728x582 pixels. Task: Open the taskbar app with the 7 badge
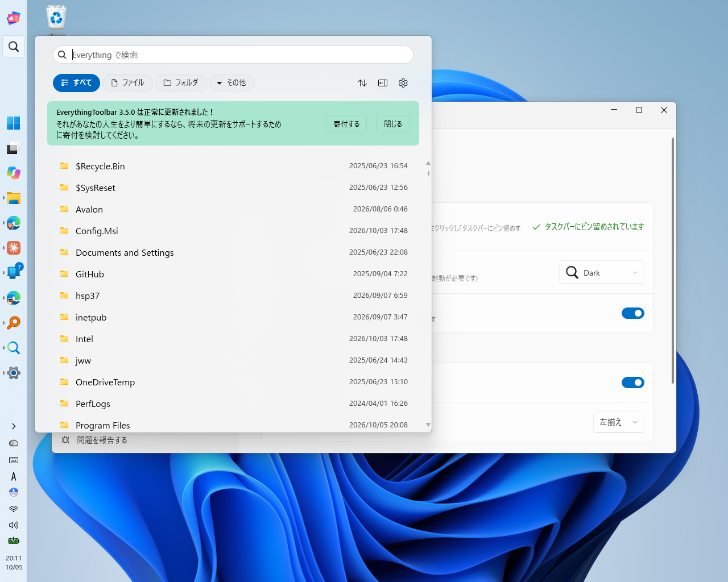pyautogui.click(x=14, y=272)
